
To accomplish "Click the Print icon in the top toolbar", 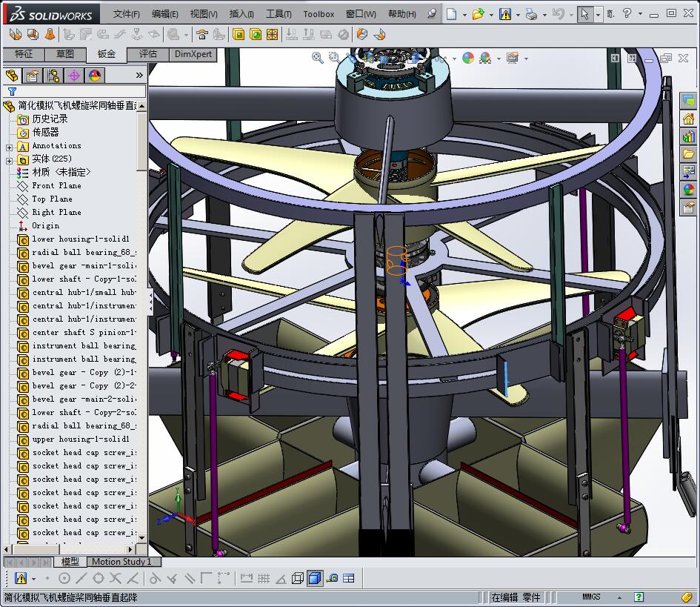I will pos(530,14).
